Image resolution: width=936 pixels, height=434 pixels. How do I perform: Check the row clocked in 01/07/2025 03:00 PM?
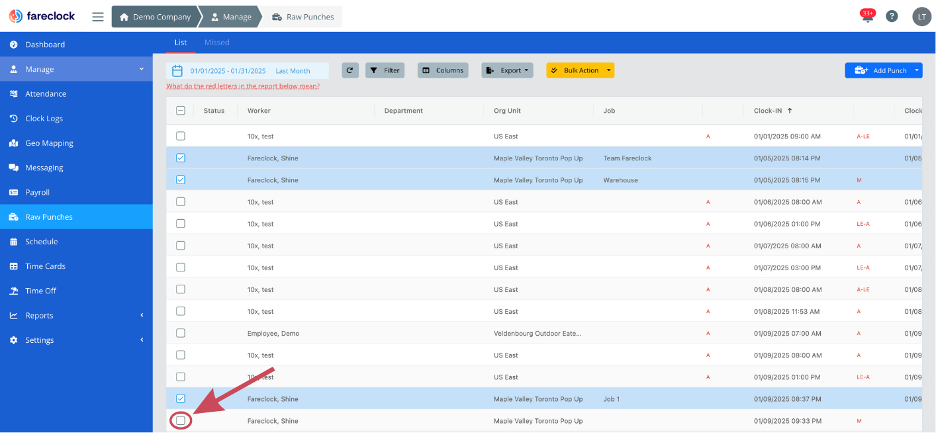181,267
